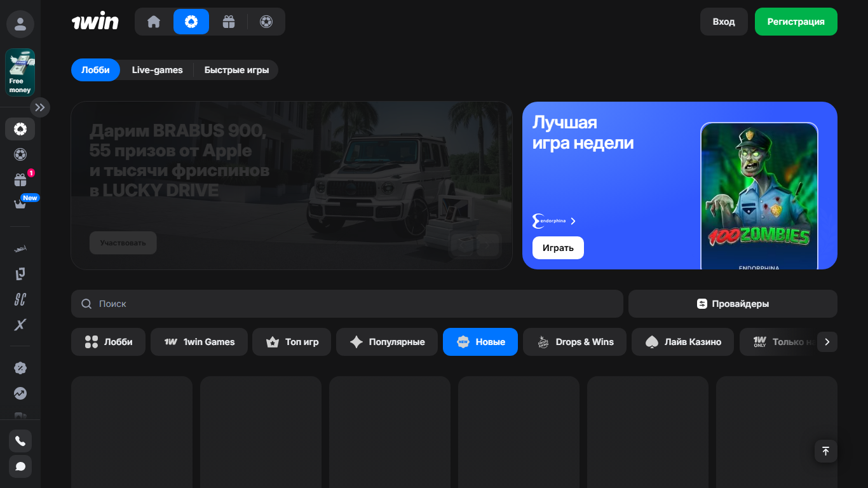868x488 pixels.
Task: Select the 1win Games category
Action: tap(199, 342)
